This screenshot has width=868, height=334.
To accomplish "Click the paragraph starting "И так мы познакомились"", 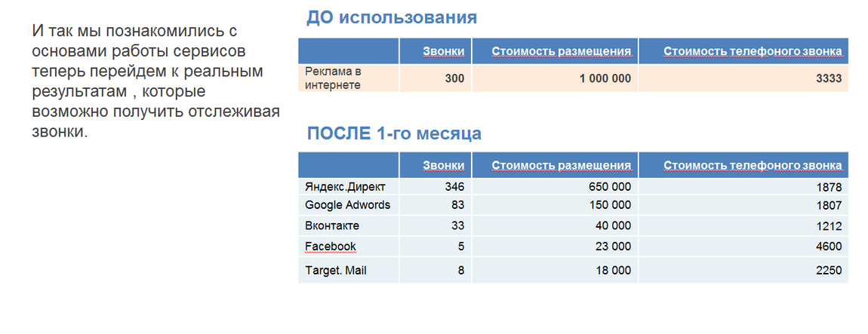I will (156, 81).
